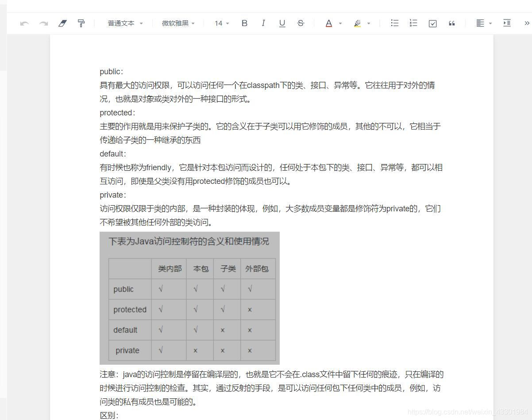
Task: Click the paragraph starting with '具有最大的访问权限'
Action: click(x=267, y=92)
